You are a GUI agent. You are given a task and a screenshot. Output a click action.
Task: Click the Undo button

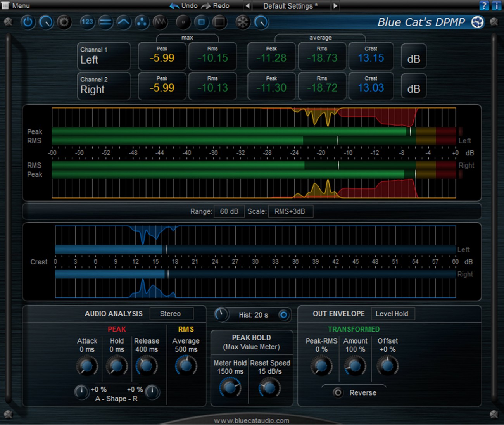[x=184, y=6]
